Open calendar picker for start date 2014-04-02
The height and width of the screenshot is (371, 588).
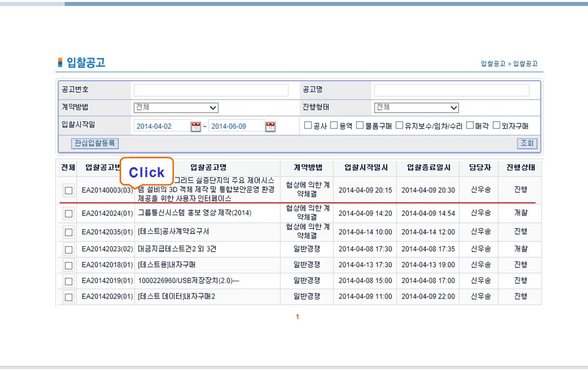point(196,127)
